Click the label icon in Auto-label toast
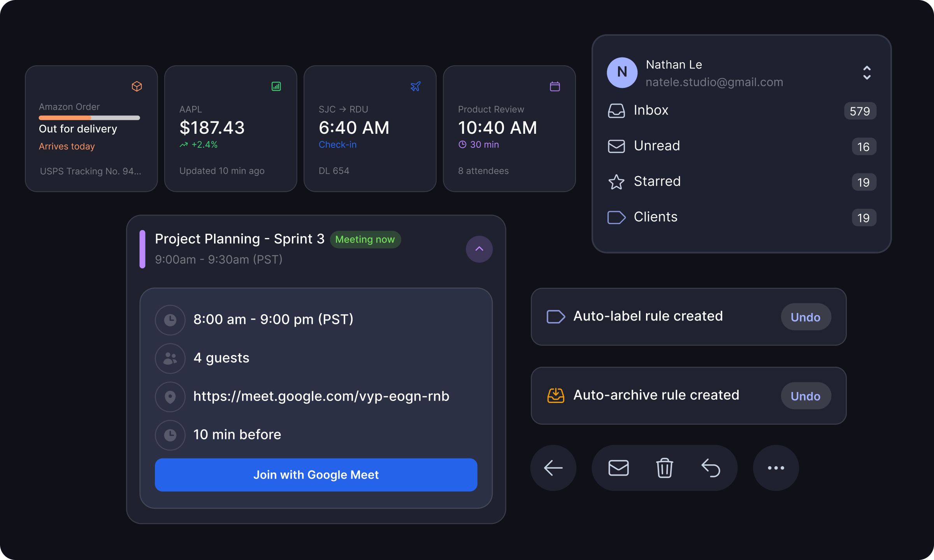The image size is (934, 560). (556, 317)
